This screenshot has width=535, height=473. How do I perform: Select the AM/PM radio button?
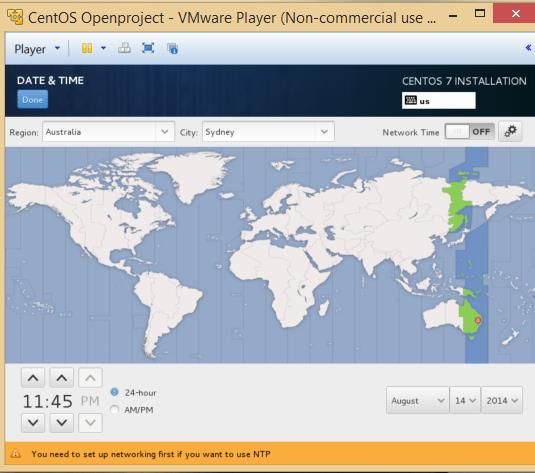pyautogui.click(x=115, y=409)
